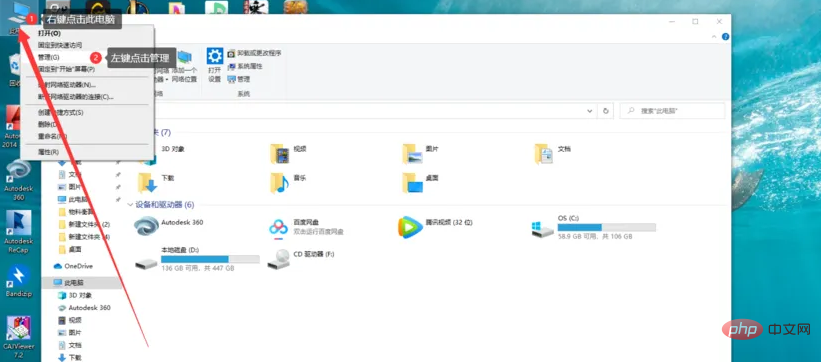Viewport: 821px width, 362px height.
Task: Select the Autodesk ReCap desktop shortcut
Action: click(x=18, y=232)
